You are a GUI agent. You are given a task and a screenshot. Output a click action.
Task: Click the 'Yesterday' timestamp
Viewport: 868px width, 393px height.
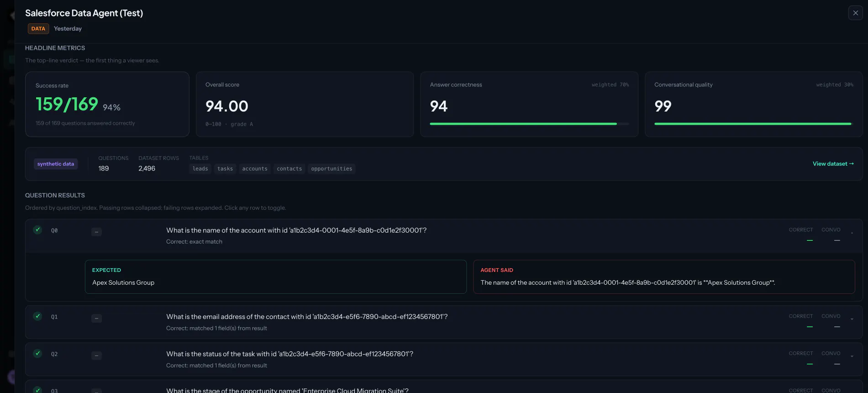tap(68, 29)
